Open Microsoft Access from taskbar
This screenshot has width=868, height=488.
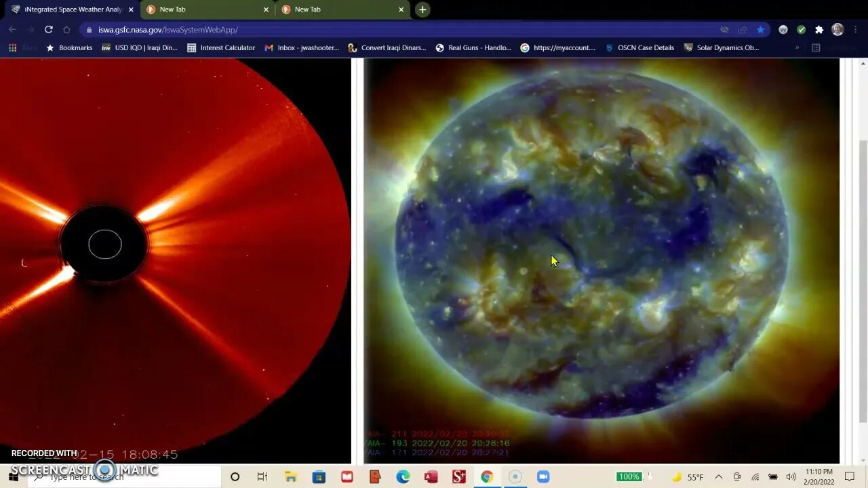coord(431,476)
